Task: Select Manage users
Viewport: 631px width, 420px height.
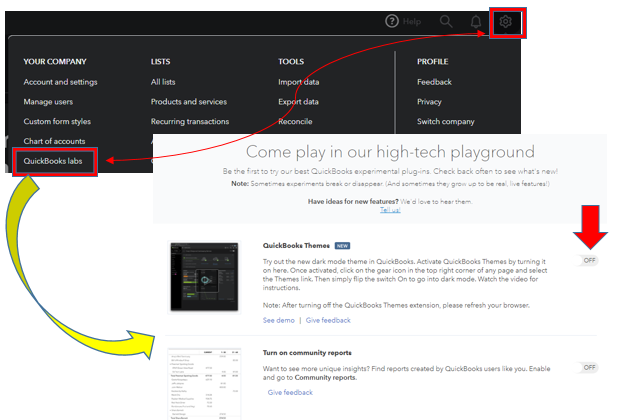Action: 48,102
